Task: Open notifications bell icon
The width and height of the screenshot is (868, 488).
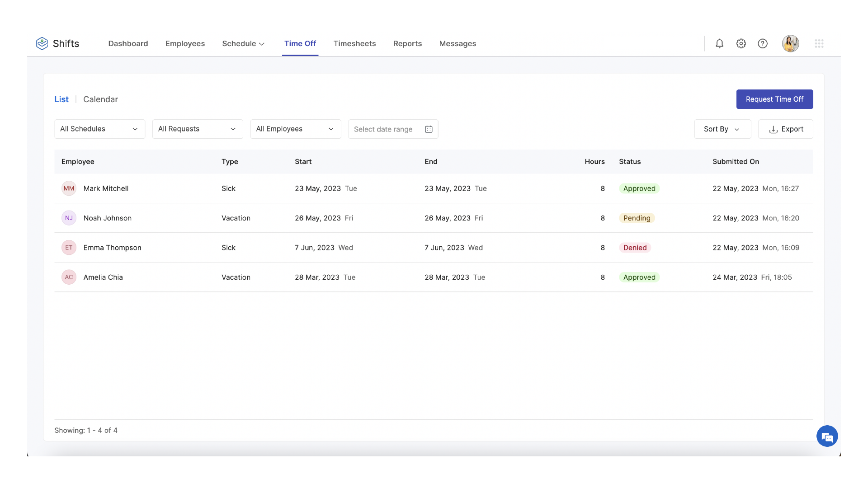Action: click(719, 43)
